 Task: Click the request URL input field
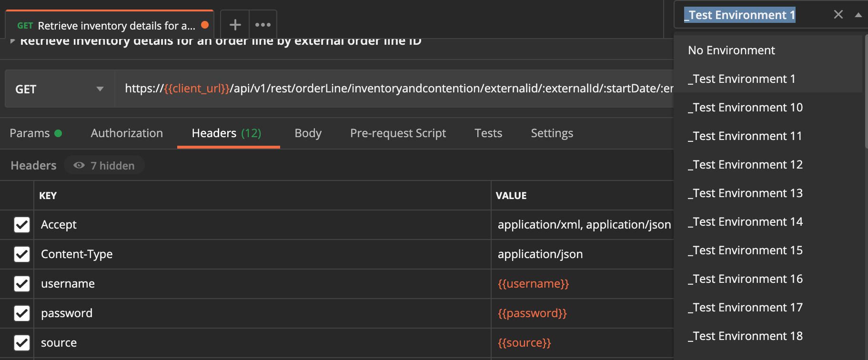click(x=395, y=89)
